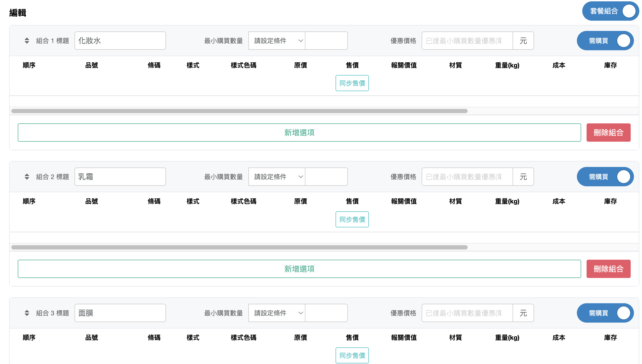Click the 編輯 page heading

click(x=18, y=13)
